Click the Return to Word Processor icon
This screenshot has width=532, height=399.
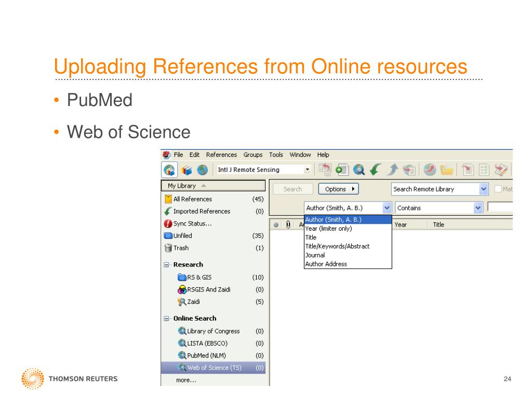coord(501,169)
